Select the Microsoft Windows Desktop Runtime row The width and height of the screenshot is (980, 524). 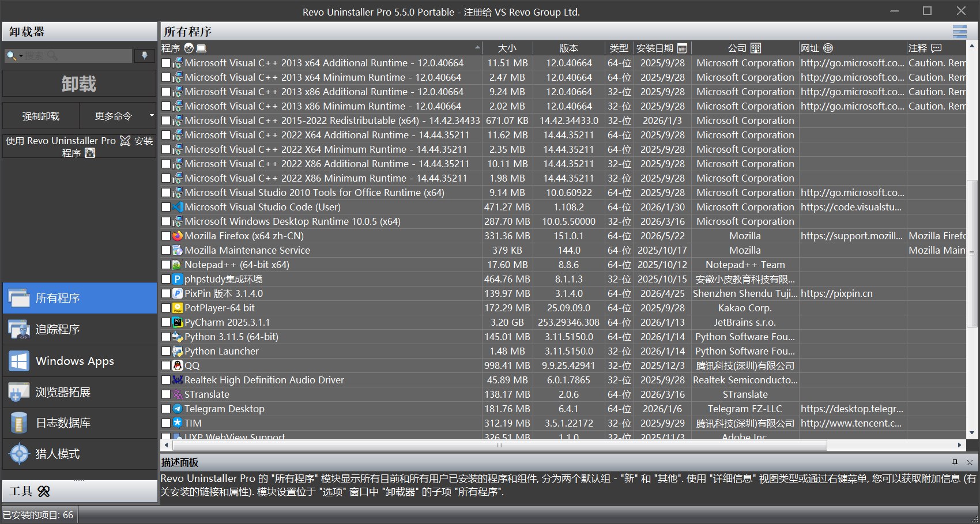click(x=563, y=221)
